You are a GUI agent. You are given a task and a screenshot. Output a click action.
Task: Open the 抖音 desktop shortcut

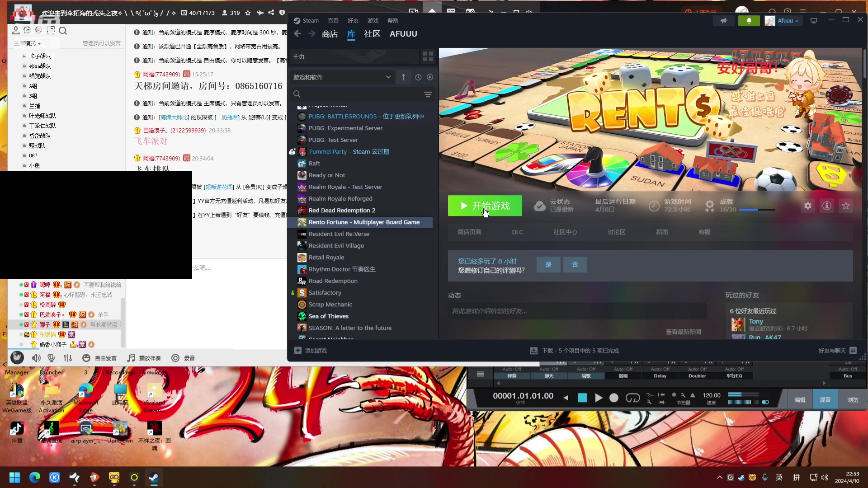(x=17, y=432)
